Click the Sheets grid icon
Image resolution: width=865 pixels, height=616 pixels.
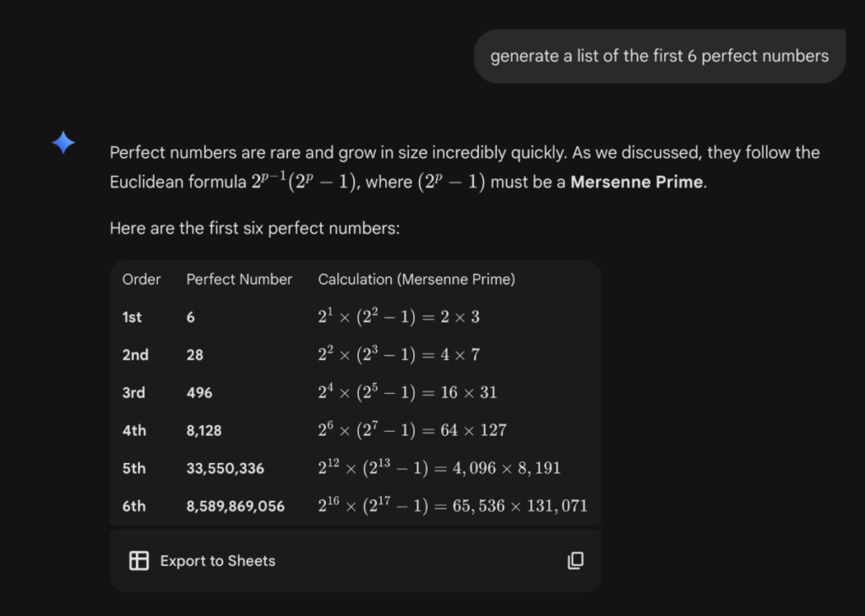point(139,560)
